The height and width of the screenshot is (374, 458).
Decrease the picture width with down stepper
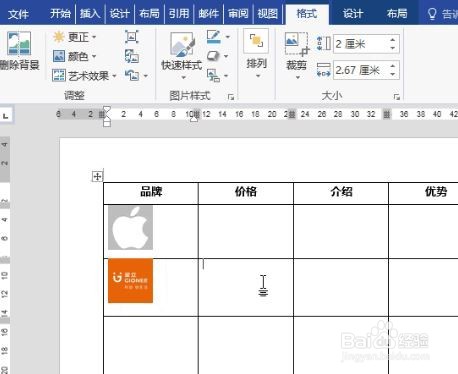(x=393, y=74)
